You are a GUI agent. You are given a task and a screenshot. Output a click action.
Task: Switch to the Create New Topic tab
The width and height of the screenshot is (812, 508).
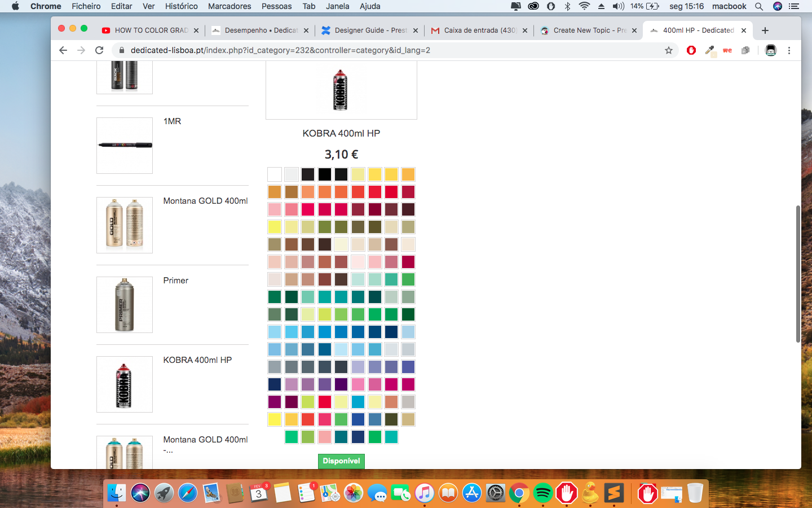click(x=589, y=30)
